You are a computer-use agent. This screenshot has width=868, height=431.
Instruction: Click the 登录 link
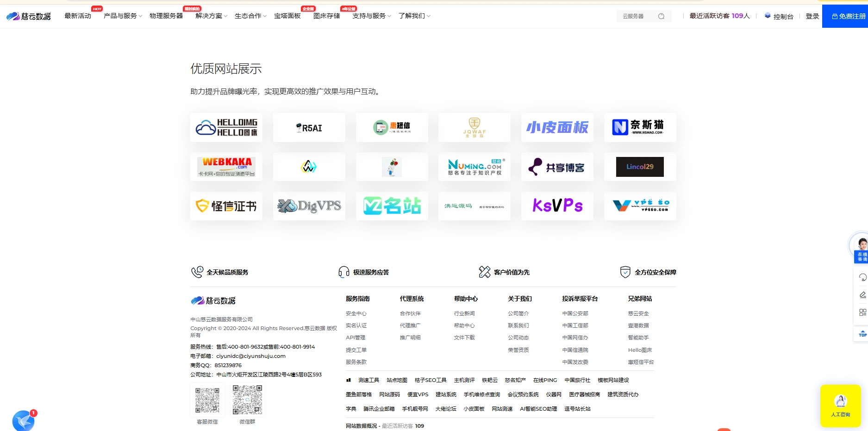pyautogui.click(x=812, y=16)
